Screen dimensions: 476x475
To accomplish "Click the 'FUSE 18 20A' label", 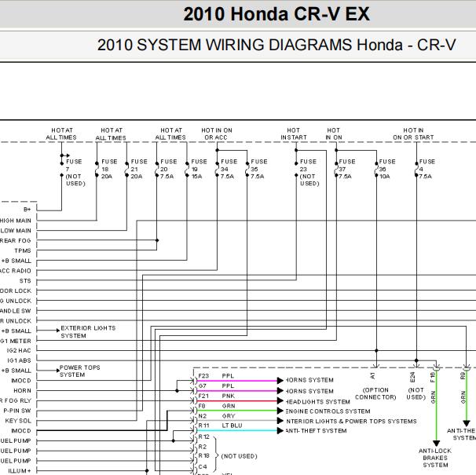I will pos(109,169).
